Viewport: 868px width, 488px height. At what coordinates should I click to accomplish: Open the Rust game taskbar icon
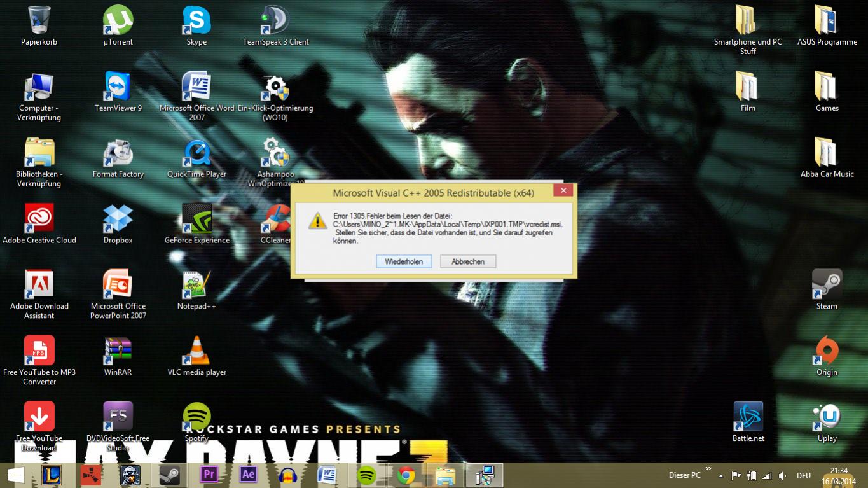(x=91, y=475)
